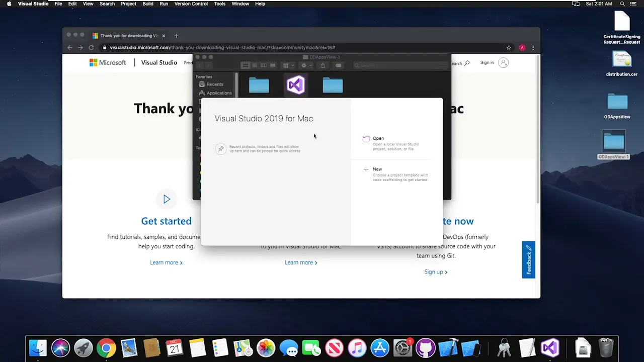Bookmark this page with the star icon
The image size is (644, 362).
click(509, 48)
